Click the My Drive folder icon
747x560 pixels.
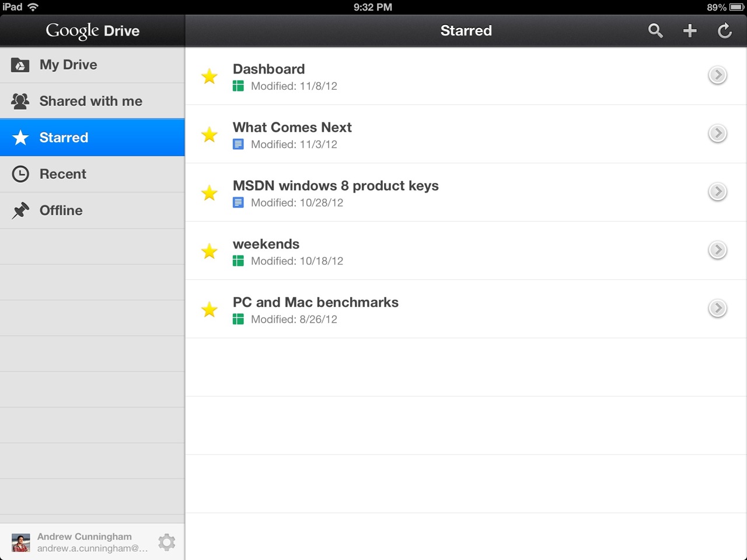click(20, 65)
